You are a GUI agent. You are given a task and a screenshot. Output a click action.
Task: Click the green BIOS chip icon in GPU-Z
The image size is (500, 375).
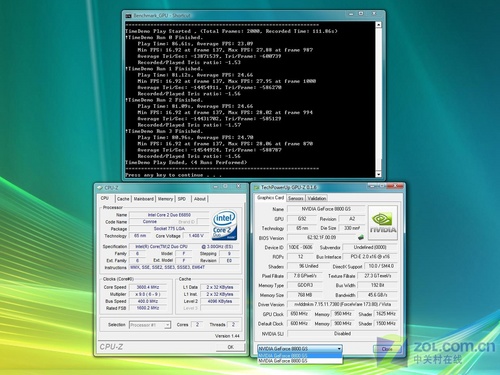click(360, 238)
